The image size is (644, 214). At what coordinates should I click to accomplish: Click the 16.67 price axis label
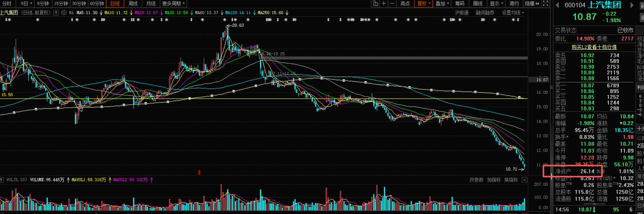pos(542,80)
